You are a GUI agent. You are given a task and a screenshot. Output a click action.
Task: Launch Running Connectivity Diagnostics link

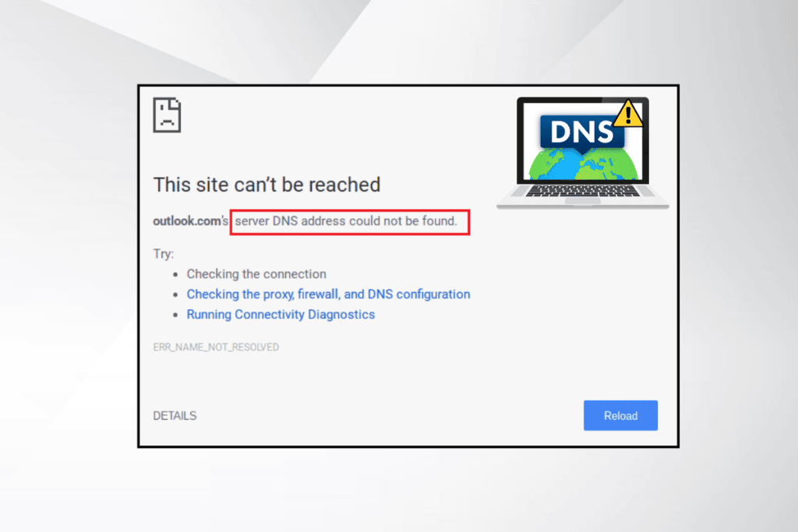(x=281, y=315)
